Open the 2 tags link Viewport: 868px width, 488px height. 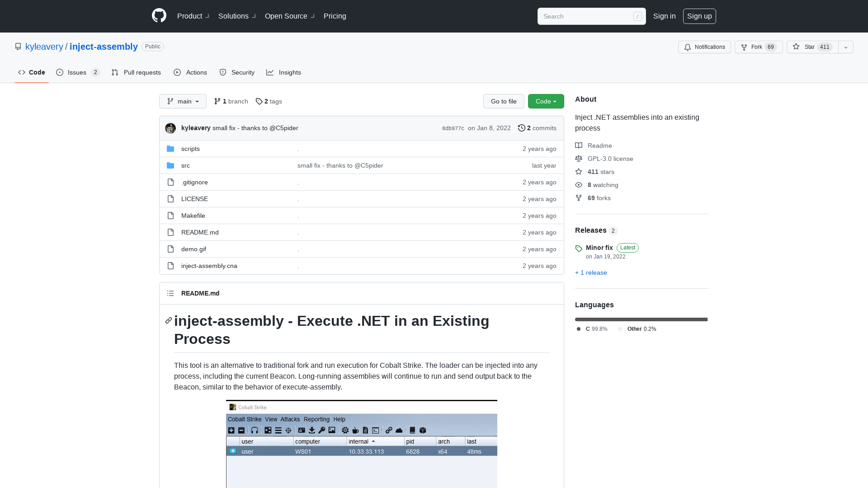tap(269, 101)
